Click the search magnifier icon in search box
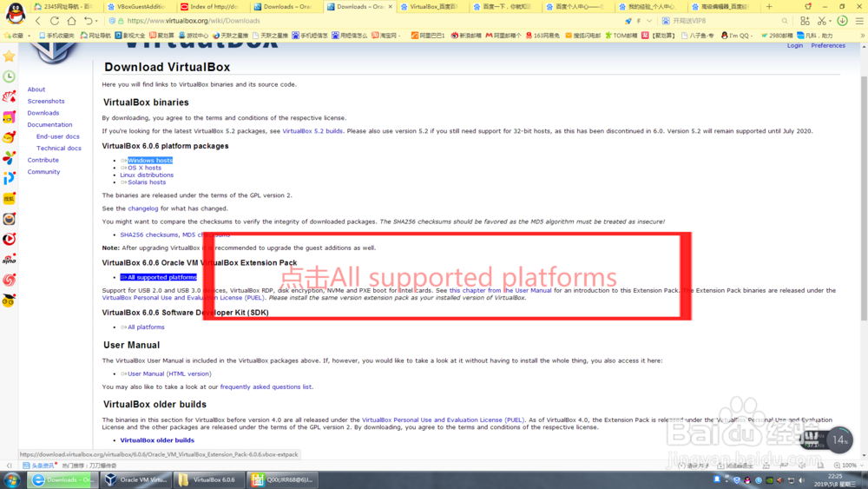The height and width of the screenshot is (489, 868). (x=785, y=21)
